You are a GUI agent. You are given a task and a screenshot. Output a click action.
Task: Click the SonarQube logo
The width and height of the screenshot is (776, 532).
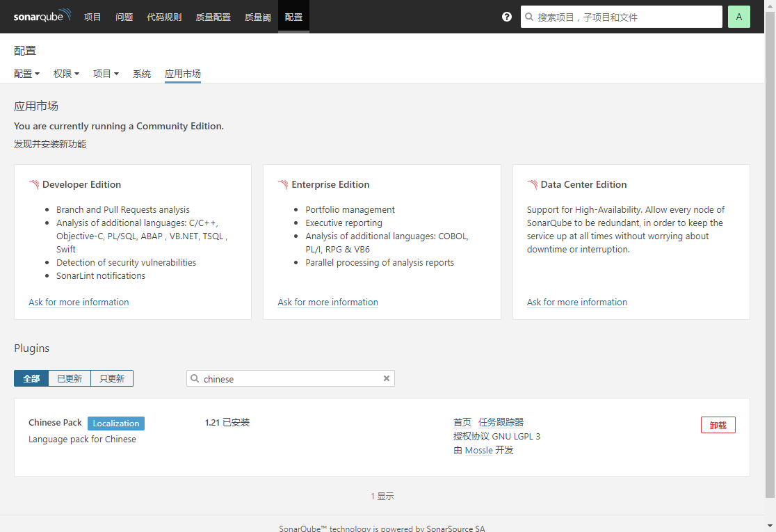(x=42, y=16)
